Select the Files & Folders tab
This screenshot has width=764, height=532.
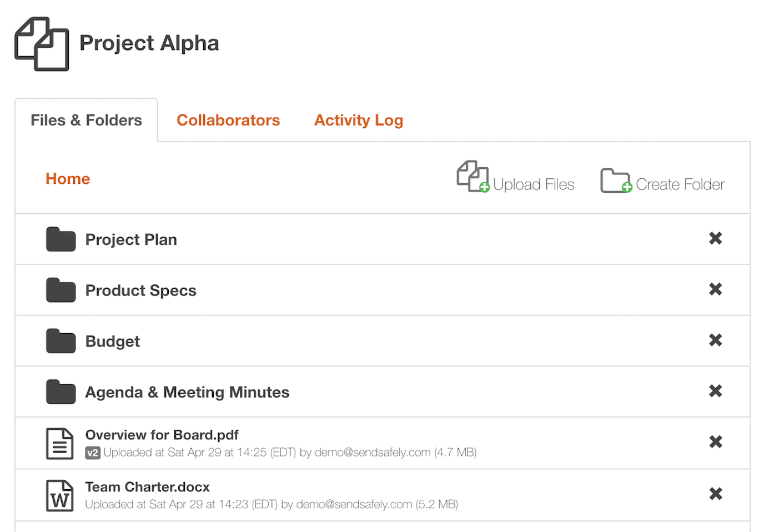pos(86,120)
